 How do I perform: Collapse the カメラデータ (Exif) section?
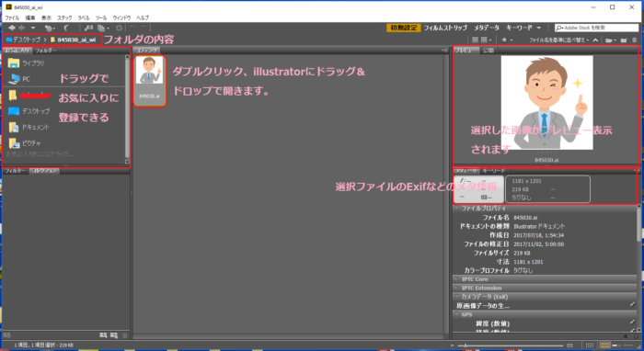456,297
